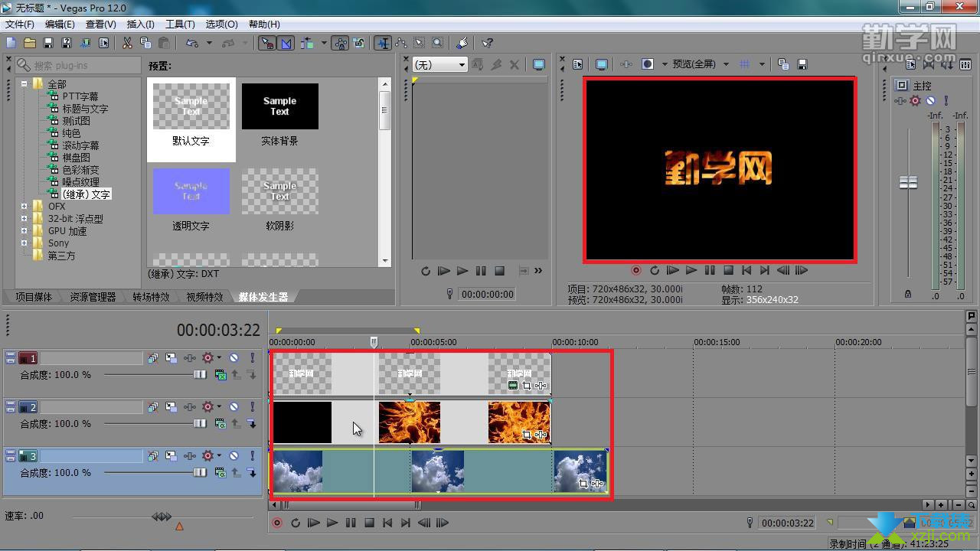The width and height of the screenshot is (980, 551).
Task: Click video preview external monitor icon
Action: 602,64
